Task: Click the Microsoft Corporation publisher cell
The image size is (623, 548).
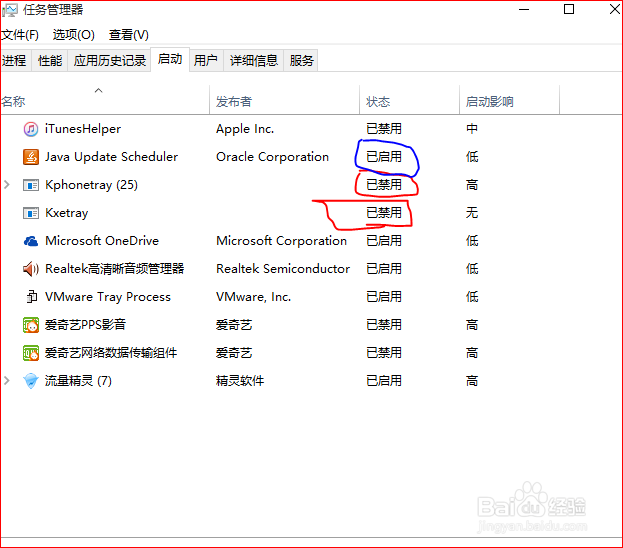Action: pos(281,241)
